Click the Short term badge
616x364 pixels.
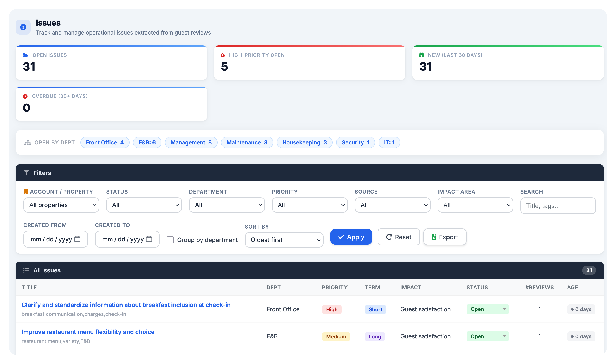coord(375,310)
